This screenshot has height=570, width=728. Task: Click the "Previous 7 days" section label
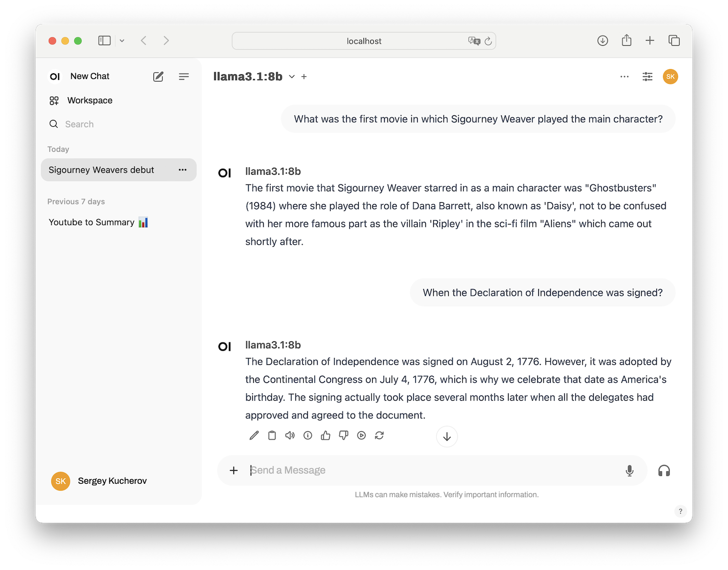76,202
